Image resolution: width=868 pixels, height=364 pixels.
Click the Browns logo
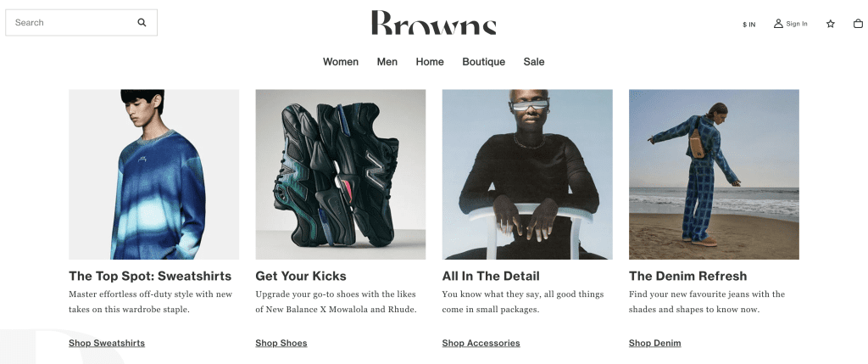433,23
